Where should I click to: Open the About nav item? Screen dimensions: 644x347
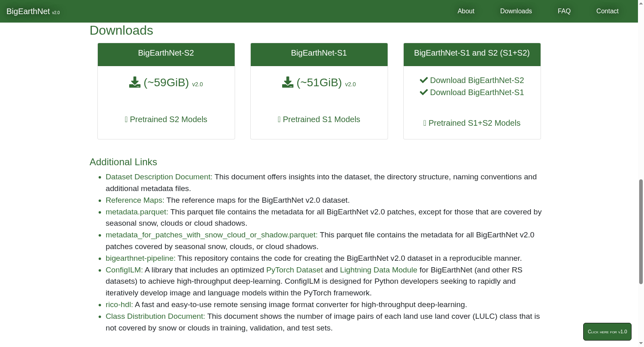[x=466, y=11]
